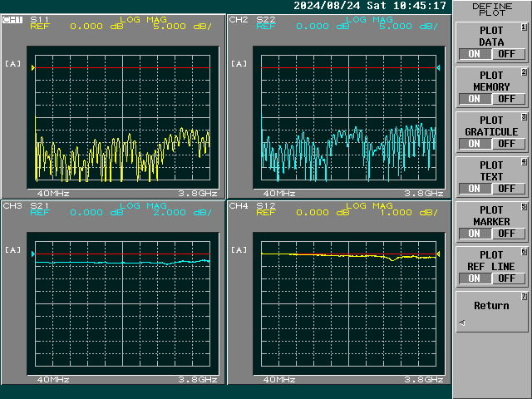This screenshot has height=399, width=532.
Task: Set Plot Memory to ON
Action: pyautogui.click(x=474, y=99)
